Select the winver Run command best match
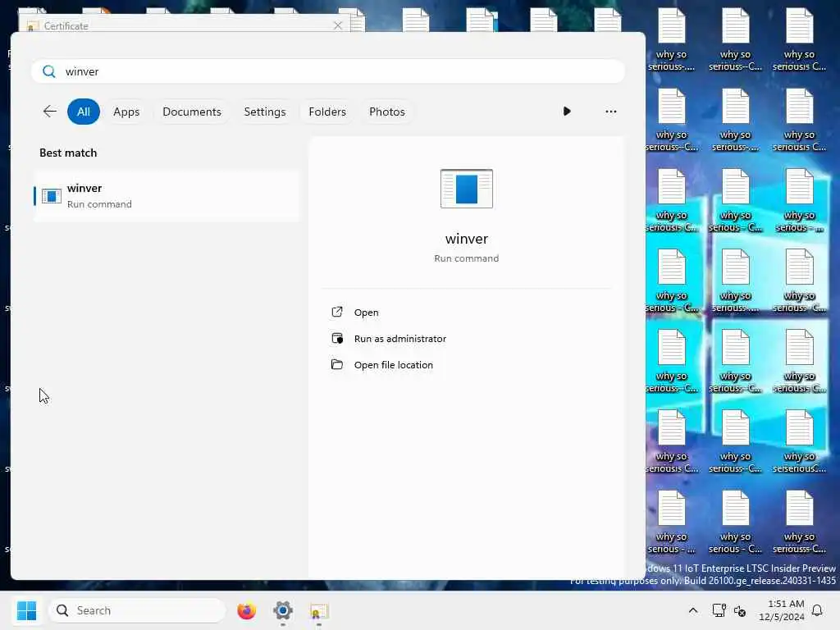This screenshot has height=630, width=840. [167, 195]
